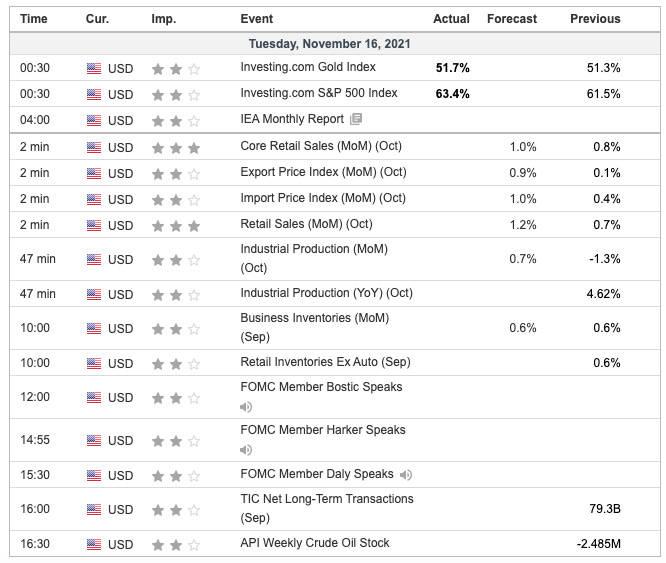Open API Weekly Crude Oil Stock event
The width and height of the screenshot is (666, 563).
click(x=315, y=543)
